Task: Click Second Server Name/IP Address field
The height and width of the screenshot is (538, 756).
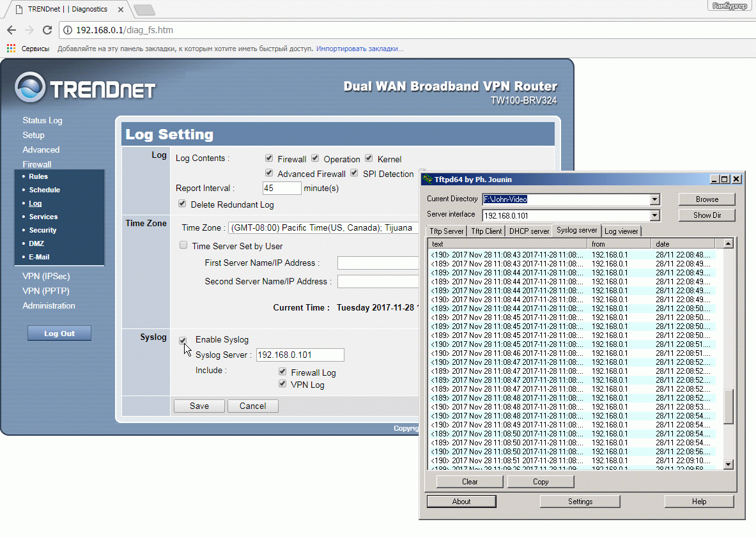Action: 378,281
